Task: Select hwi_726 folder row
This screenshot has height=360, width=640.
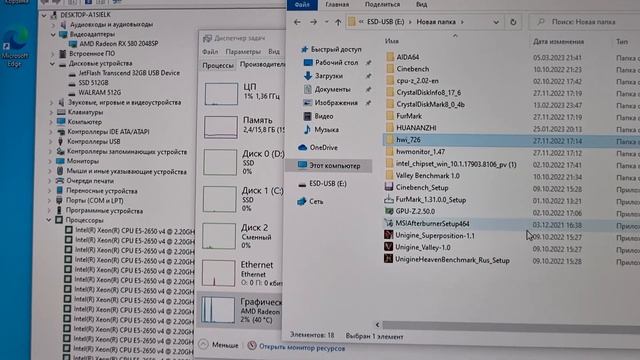Action: tap(511, 140)
